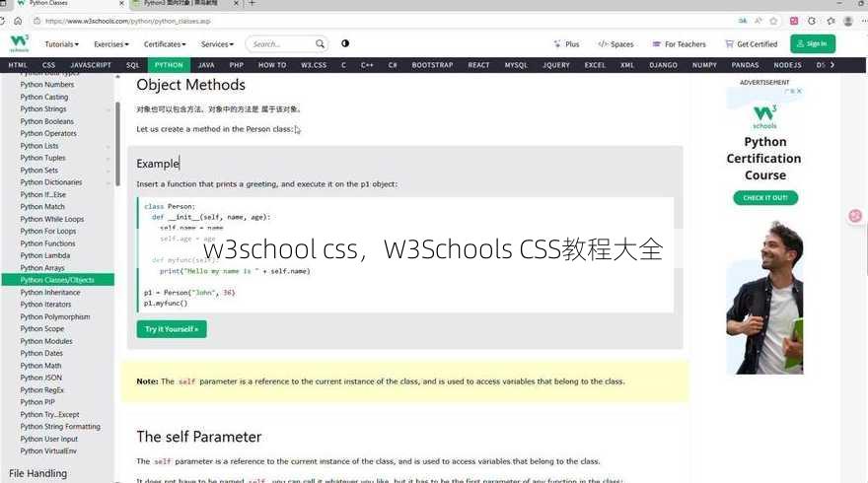Open Python Dictionaries in sidebar
Image resolution: width=868 pixels, height=483 pixels.
click(x=51, y=182)
